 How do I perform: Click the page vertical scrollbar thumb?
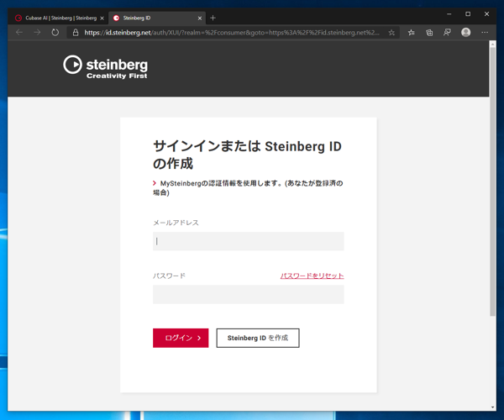tap(492, 181)
